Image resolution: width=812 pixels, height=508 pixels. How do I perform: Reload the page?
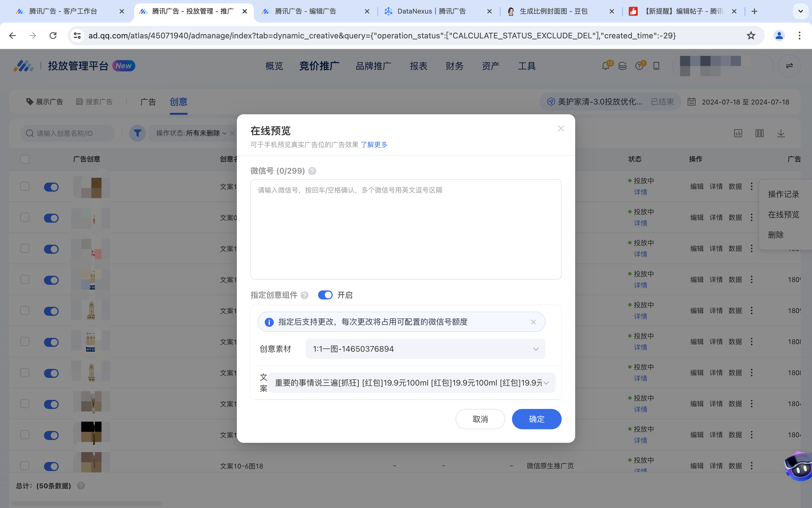pyautogui.click(x=53, y=36)
